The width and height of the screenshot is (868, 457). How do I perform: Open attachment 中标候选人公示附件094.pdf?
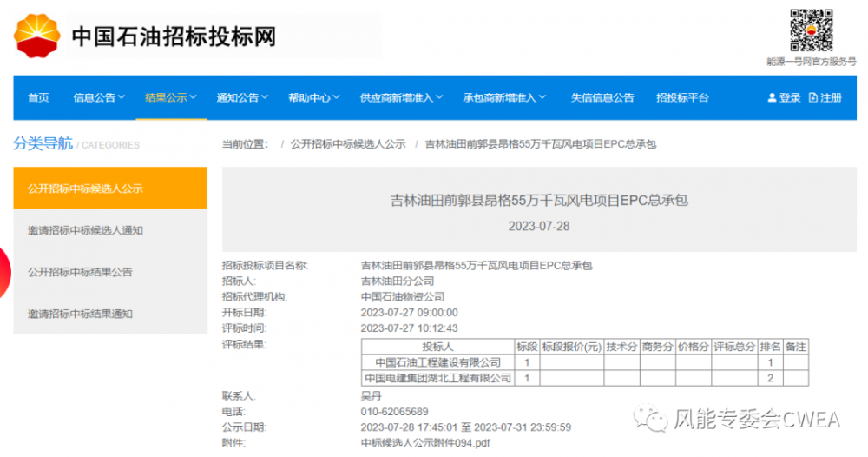pyautogui.click(x=425, y=442)
